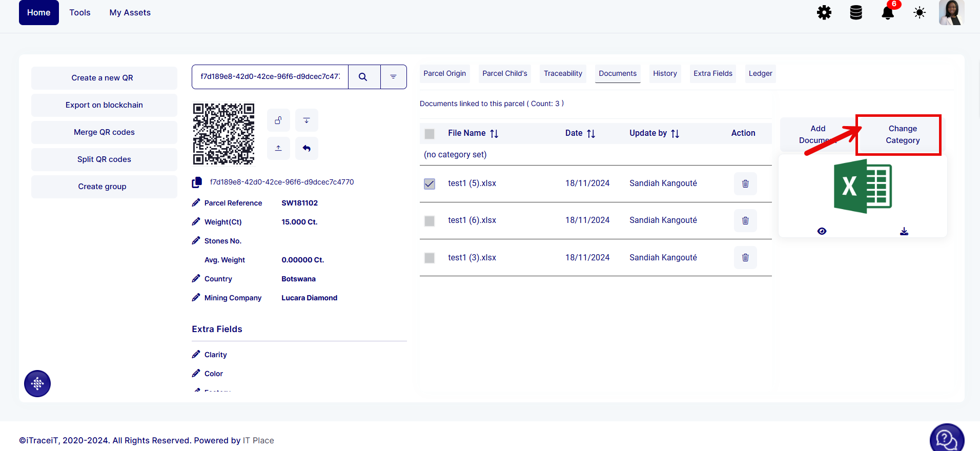Viewport: 980px width, 451px height.
Task: Tick the select-all header checkbox
Action: click(x=430, y=134)
